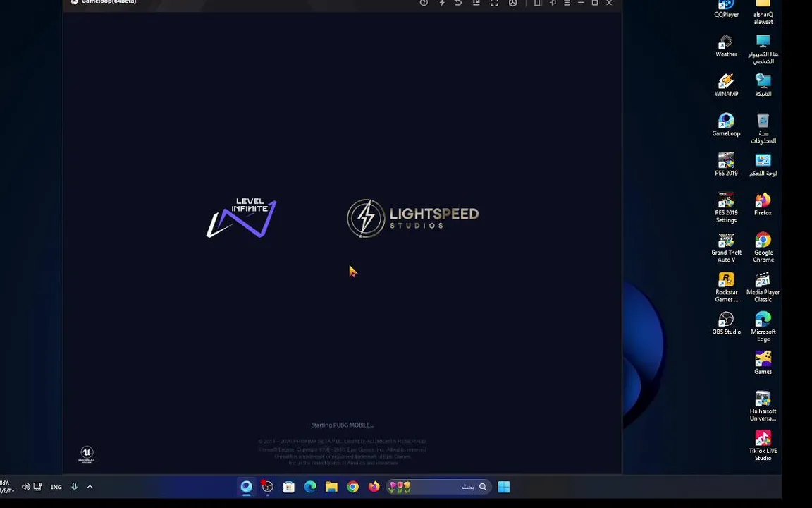Open Google Chrome desktop shortcut

tap(763, 247)
